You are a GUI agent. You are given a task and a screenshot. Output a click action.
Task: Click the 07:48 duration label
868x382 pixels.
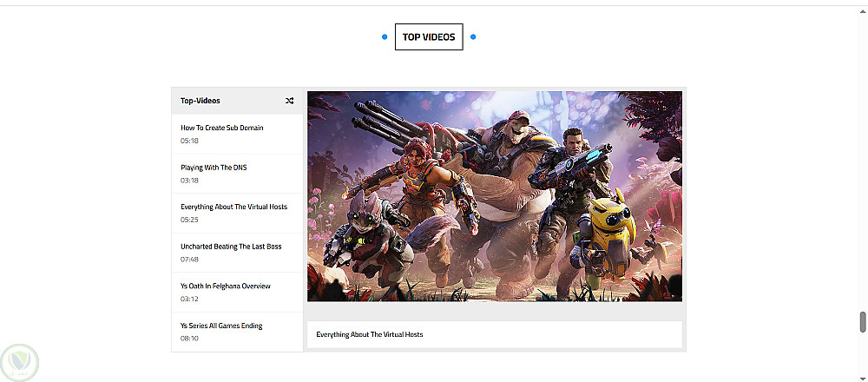[189, 260]
